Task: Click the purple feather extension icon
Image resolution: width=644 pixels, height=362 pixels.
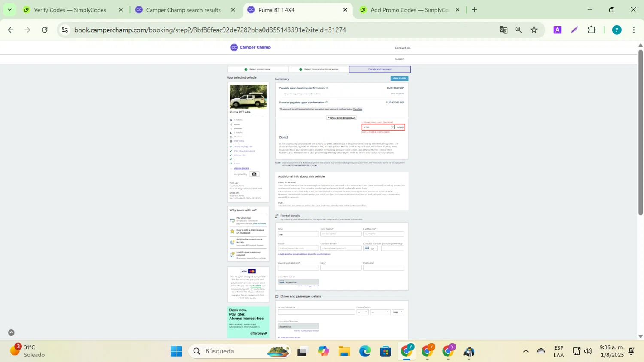Action: tap(574, 30)
